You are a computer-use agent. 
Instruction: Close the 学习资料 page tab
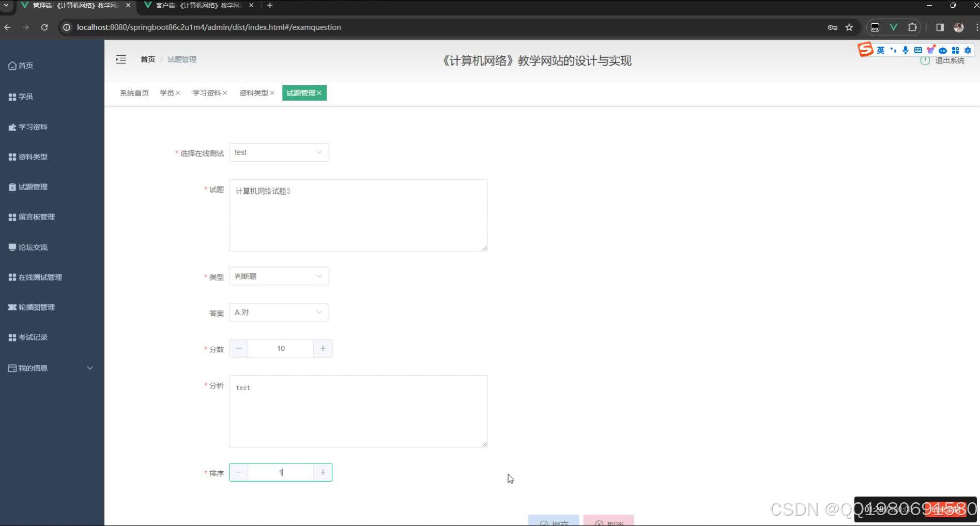225,93
